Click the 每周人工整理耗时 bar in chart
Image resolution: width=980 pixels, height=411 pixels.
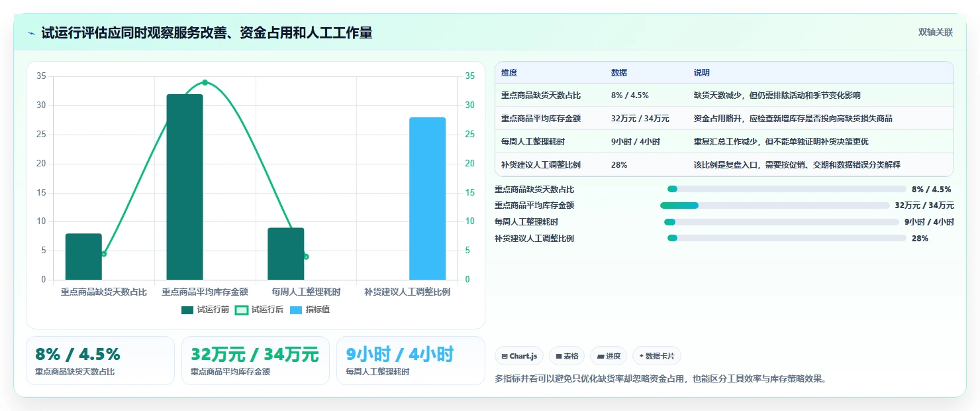click(286, 254)
